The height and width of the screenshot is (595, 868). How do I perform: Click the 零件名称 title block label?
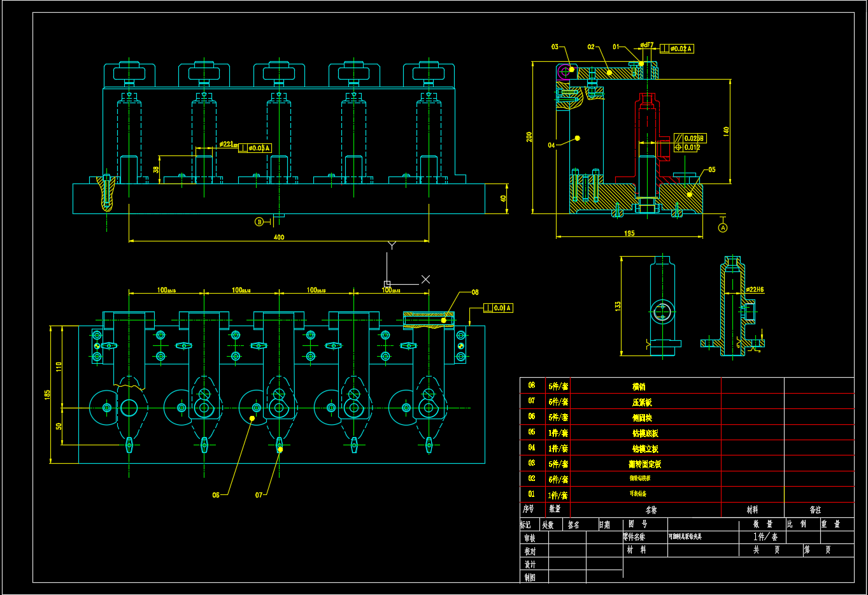[634, 537]
